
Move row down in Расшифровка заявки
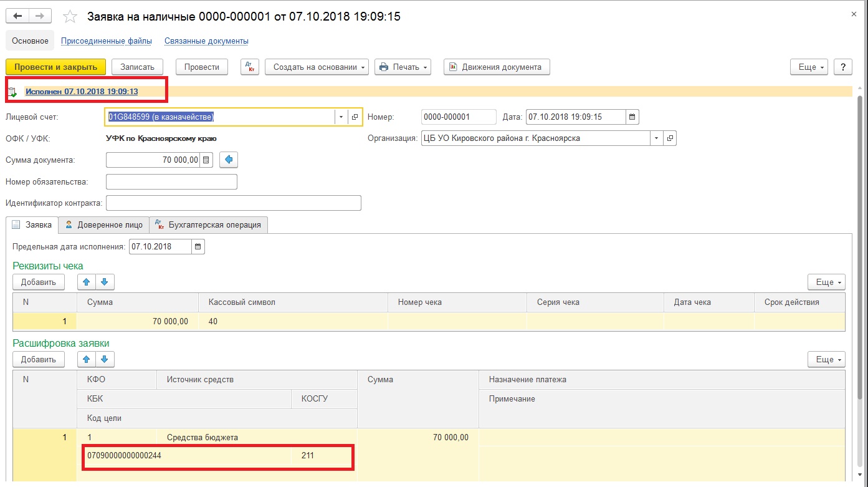click(104, 359)
